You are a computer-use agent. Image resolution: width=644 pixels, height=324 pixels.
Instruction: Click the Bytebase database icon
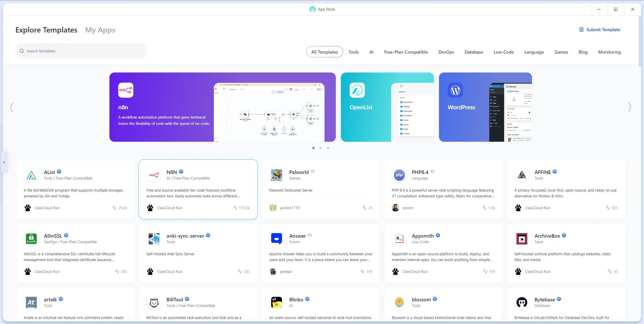tap(522, 303)
